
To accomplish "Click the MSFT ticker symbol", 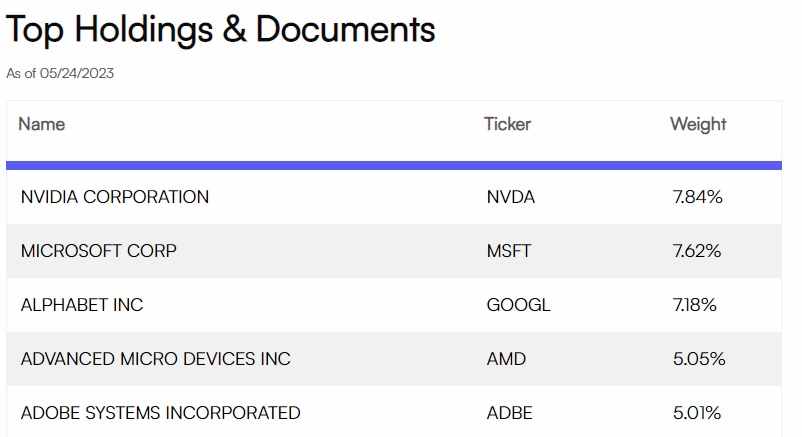I will (x=509, y=251).
